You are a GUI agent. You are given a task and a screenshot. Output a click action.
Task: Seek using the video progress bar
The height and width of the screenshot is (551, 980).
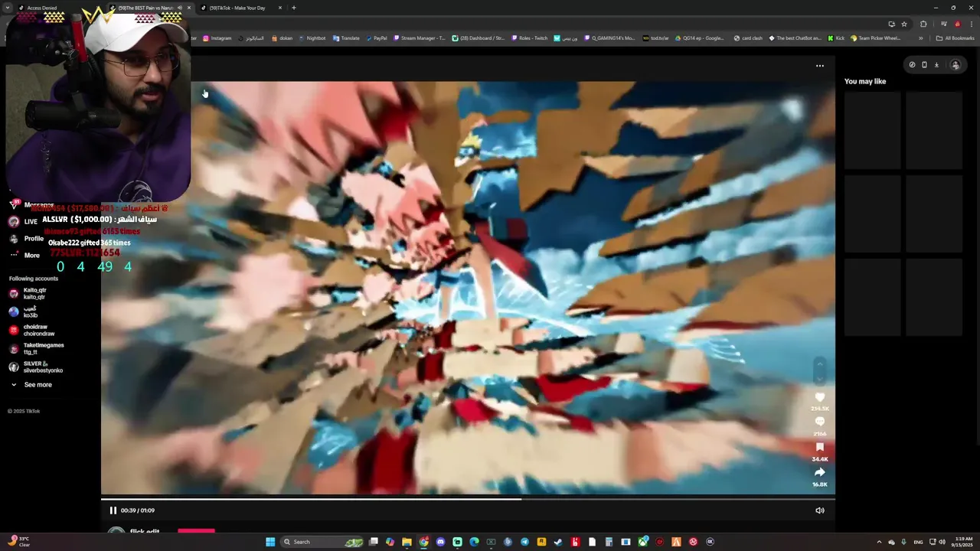[468, 500]
